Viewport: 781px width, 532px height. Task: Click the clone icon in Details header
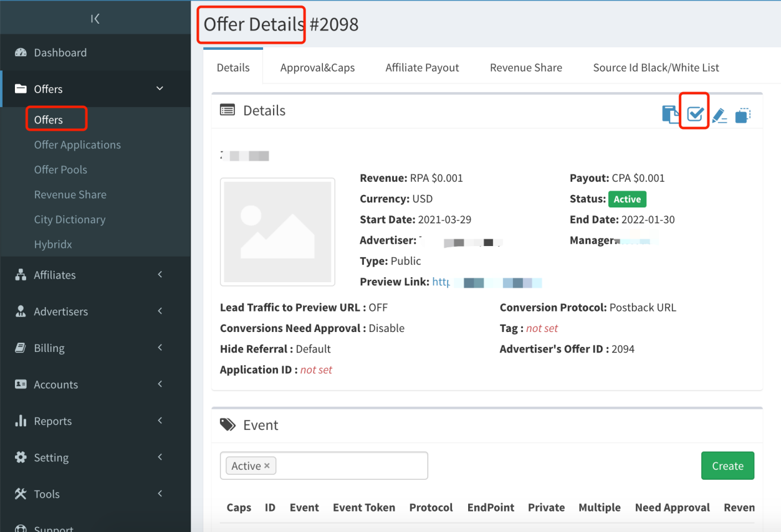point(742,115)
